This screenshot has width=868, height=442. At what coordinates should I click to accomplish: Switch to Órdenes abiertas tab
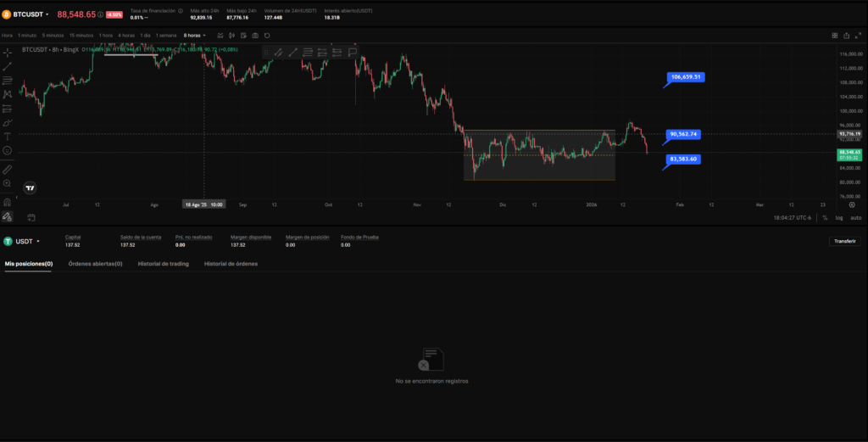click(95, 264)
